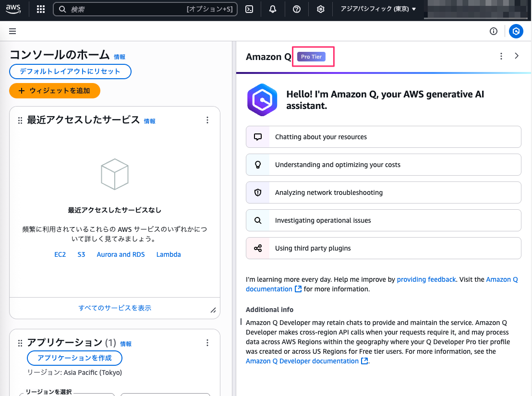532x396 pixels.
Task: Open the three-dot menu of アプリケーション widget
Action: click(x=207, y=343)
